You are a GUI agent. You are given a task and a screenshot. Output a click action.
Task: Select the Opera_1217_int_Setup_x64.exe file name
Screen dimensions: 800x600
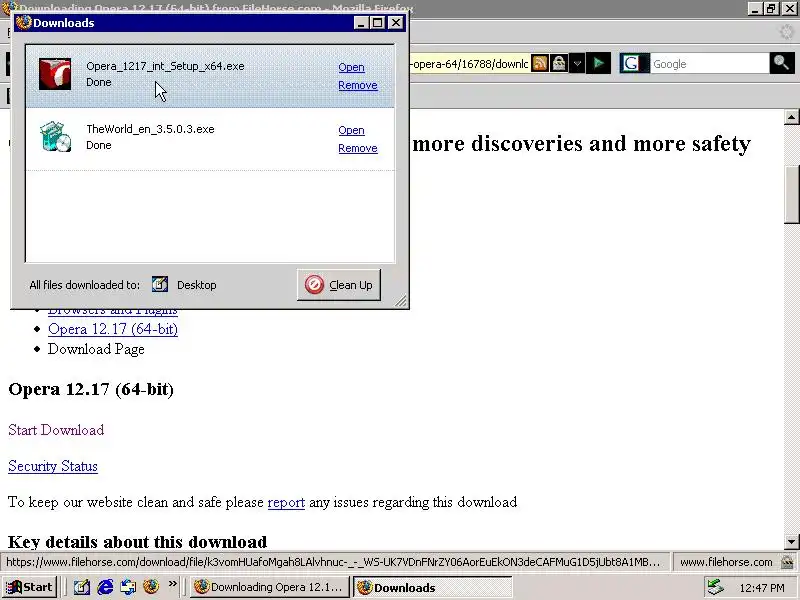(165, 66)
